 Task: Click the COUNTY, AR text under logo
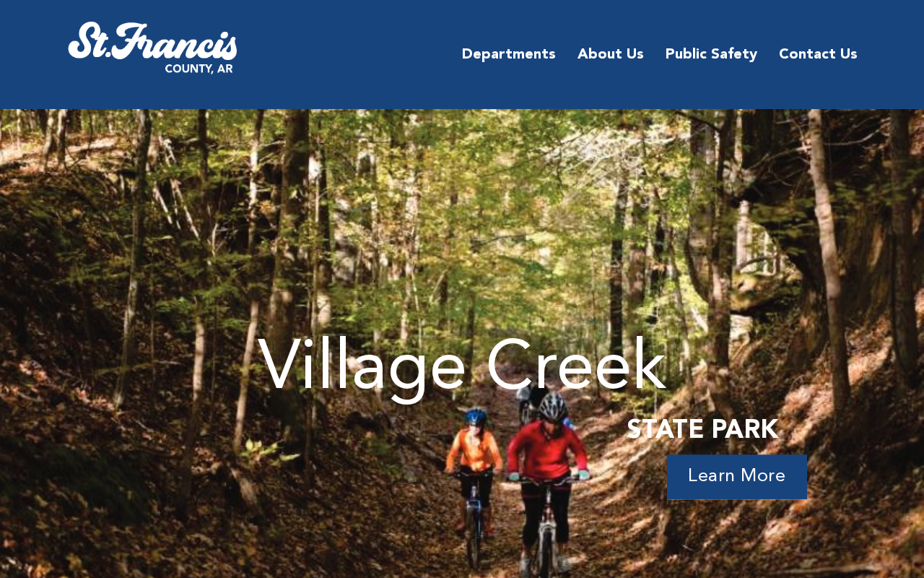(199, 69)
